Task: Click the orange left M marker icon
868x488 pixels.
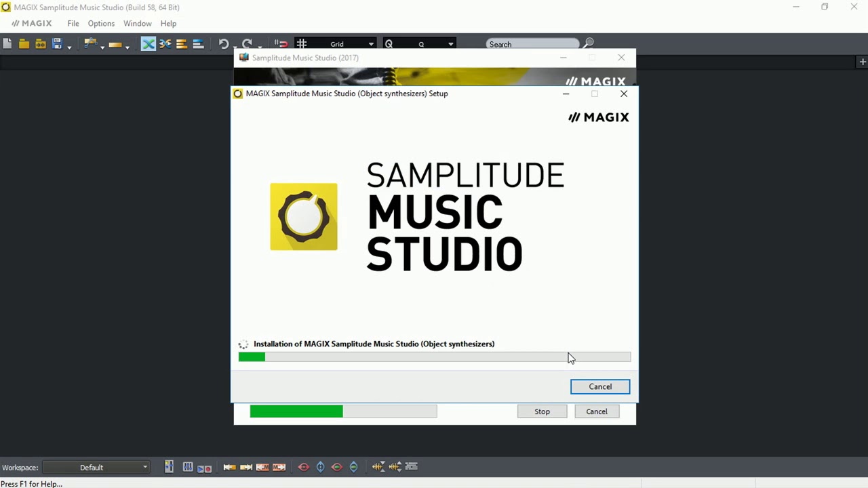Action: [x=262, y=466]
